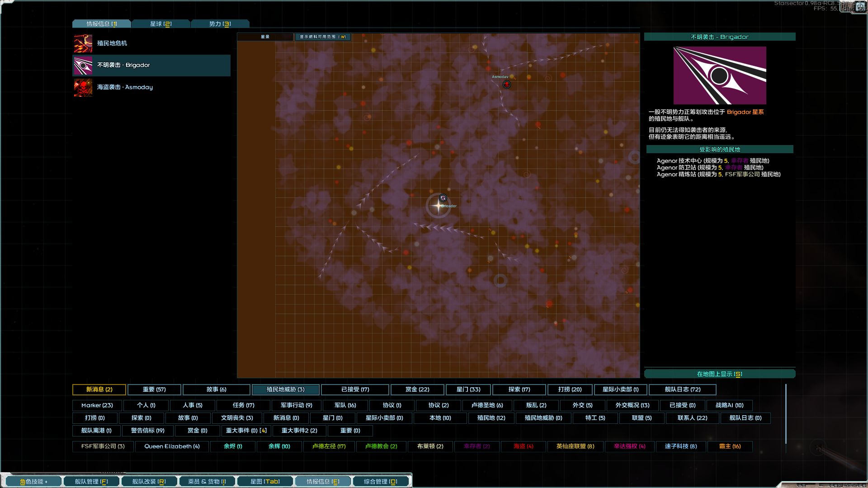This screenshot has height=488, width=868.
Task: Toggle 舰队日志 (72) filter tag
Action: [x=683, y=389]
